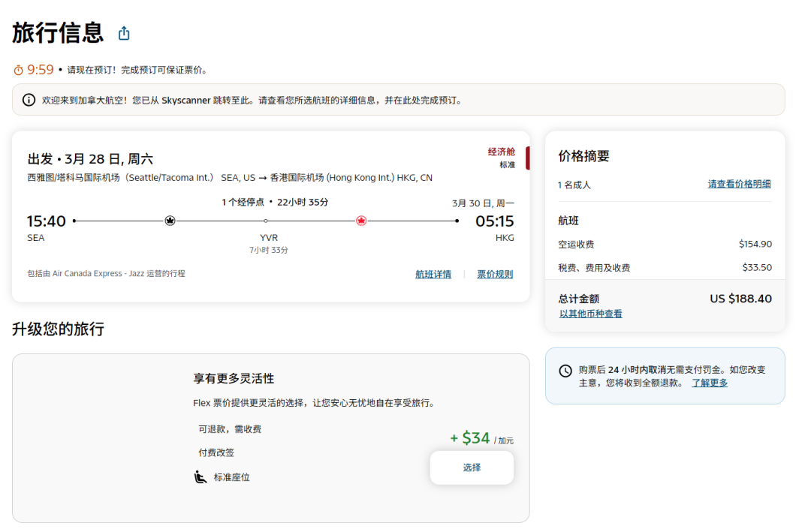Click the 1个经停点 stop duration text
Screen dimensions: 811x532
click(x=275, y=202)
